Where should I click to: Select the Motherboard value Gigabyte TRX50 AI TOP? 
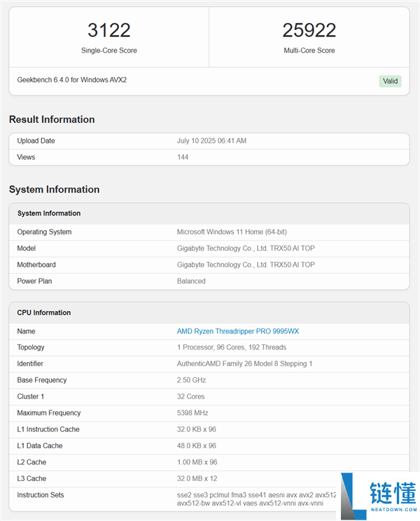click(246, 265)
